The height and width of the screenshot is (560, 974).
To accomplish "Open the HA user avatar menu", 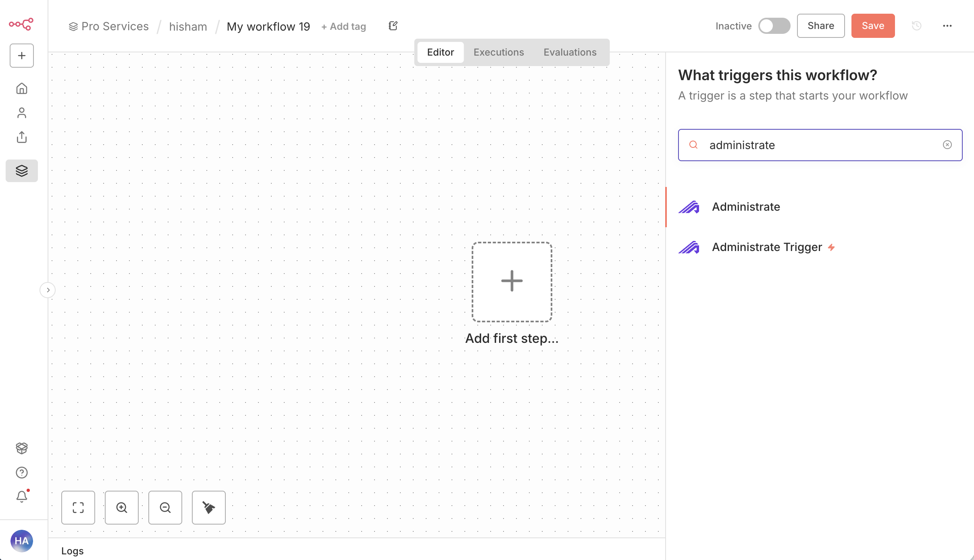I will tap(22, 541).
